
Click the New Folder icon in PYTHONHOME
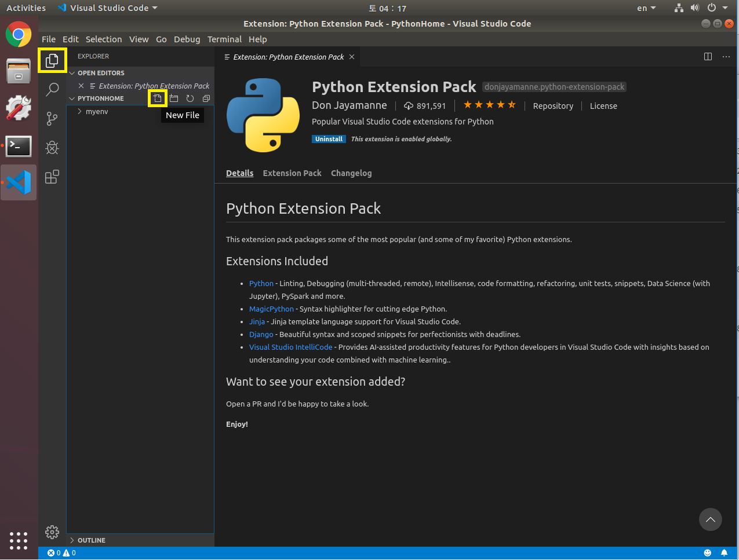coord(174,98)
